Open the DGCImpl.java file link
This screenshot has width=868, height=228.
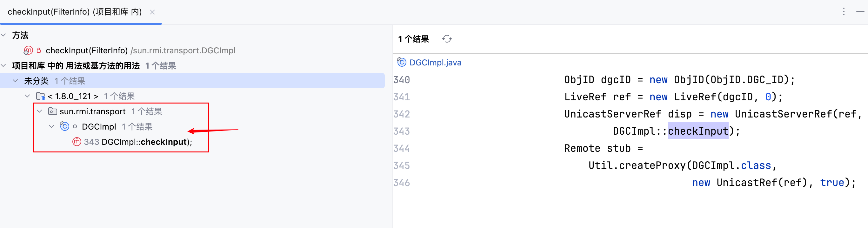(435, 63)
